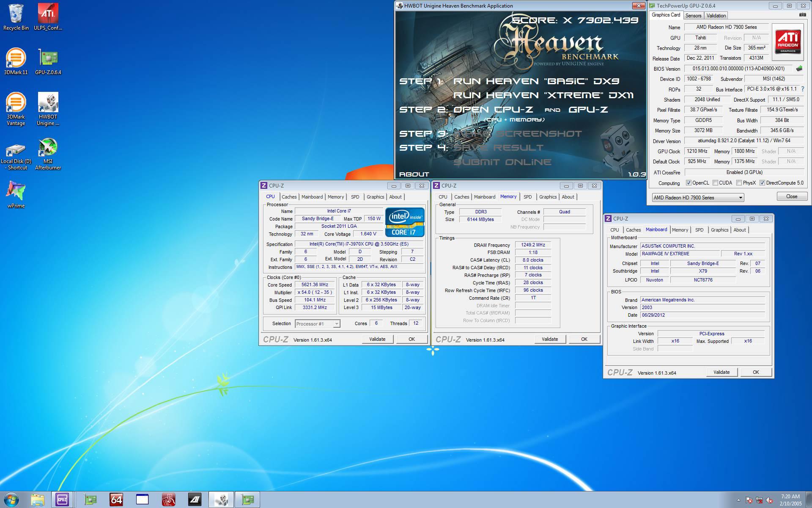This screenshot has width=812, height=508.
Task: Open the About tab in CPU tab window
Action: tap(395, 197)
